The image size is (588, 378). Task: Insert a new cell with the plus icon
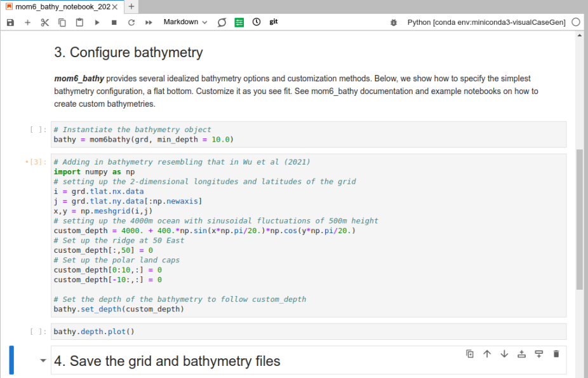(27, 22)
